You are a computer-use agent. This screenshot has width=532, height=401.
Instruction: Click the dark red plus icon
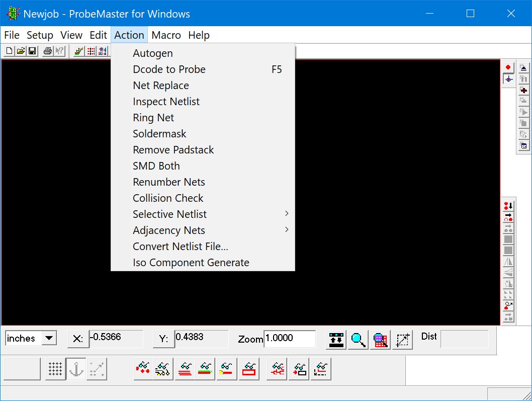pyautogui.click(x=523, y=90)
